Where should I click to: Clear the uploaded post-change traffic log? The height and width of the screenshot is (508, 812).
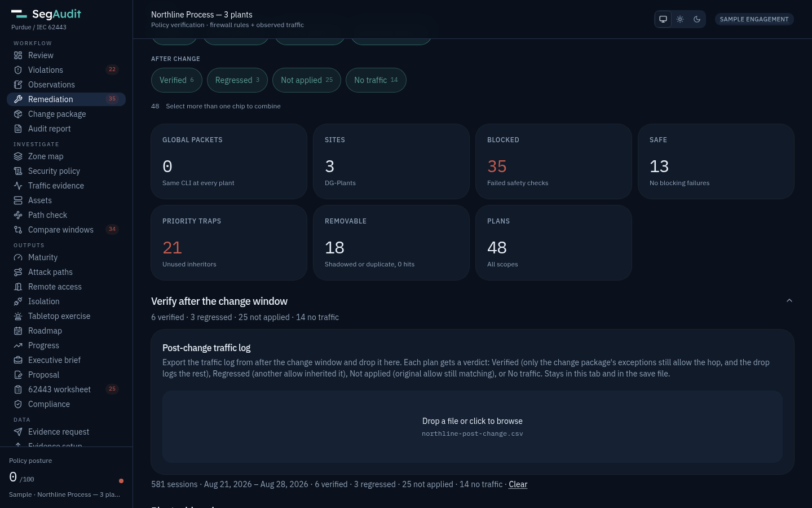518,484
